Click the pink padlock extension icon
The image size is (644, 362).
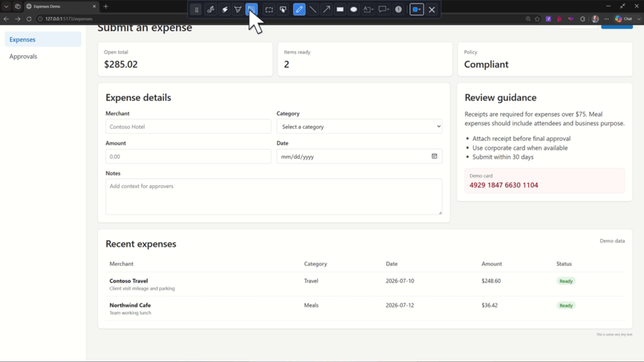[559, 19]
